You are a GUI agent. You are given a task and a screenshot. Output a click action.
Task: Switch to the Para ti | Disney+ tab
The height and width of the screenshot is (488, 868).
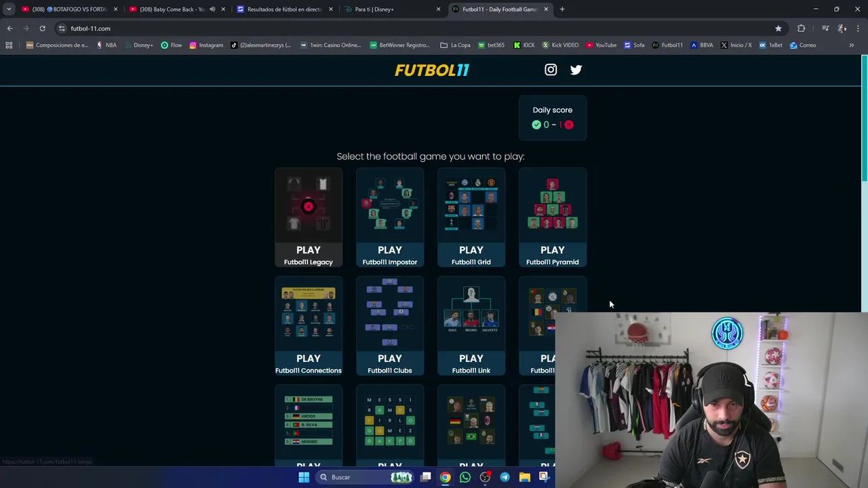point(392,9)
